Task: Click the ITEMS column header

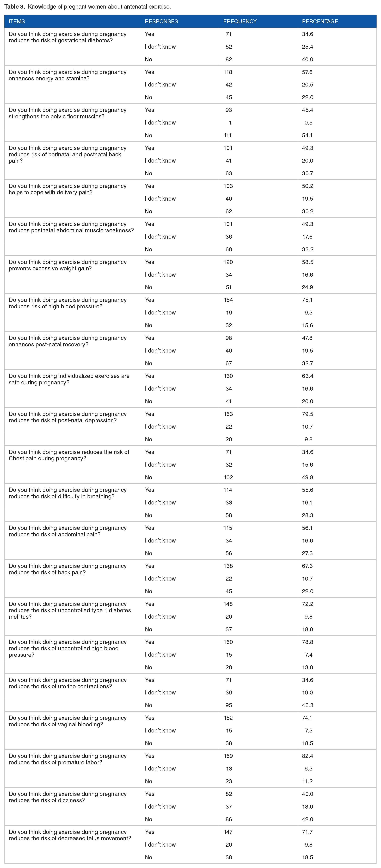Action: (17, 21)
